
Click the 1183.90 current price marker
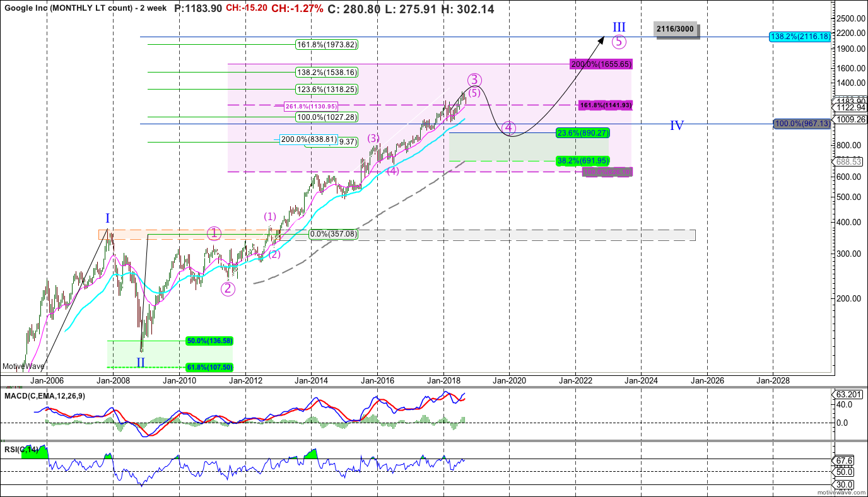point(850,101)
